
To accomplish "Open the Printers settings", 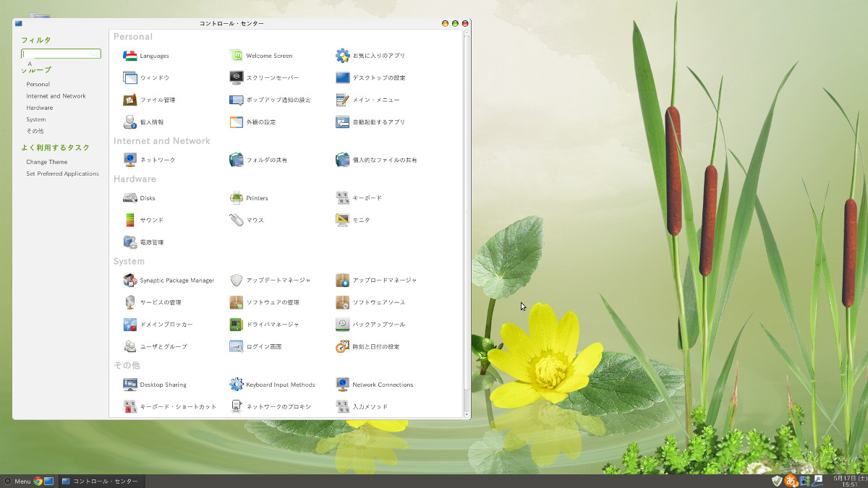I will [x=249, y=198].
